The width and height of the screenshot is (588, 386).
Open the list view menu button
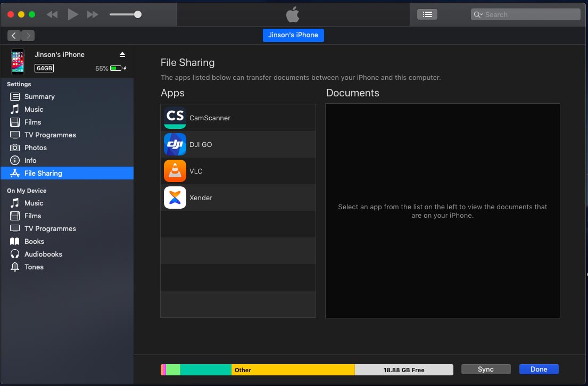click(427, 14)
